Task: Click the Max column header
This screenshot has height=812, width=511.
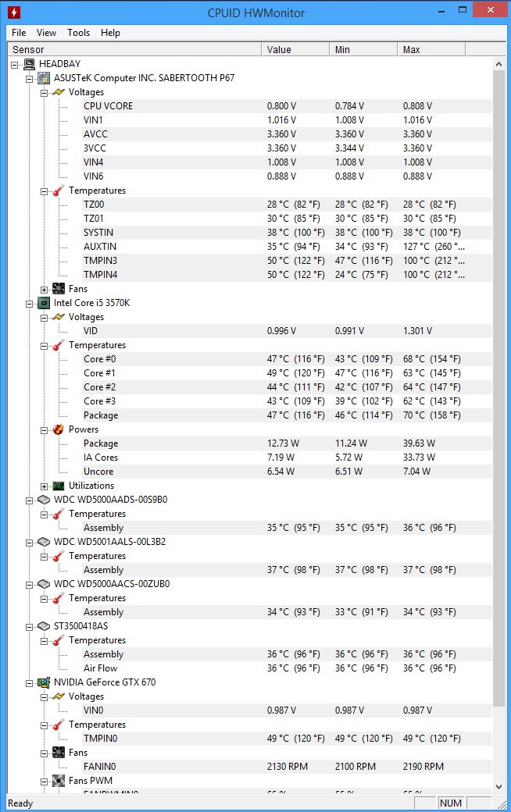Action: (431, 50)
